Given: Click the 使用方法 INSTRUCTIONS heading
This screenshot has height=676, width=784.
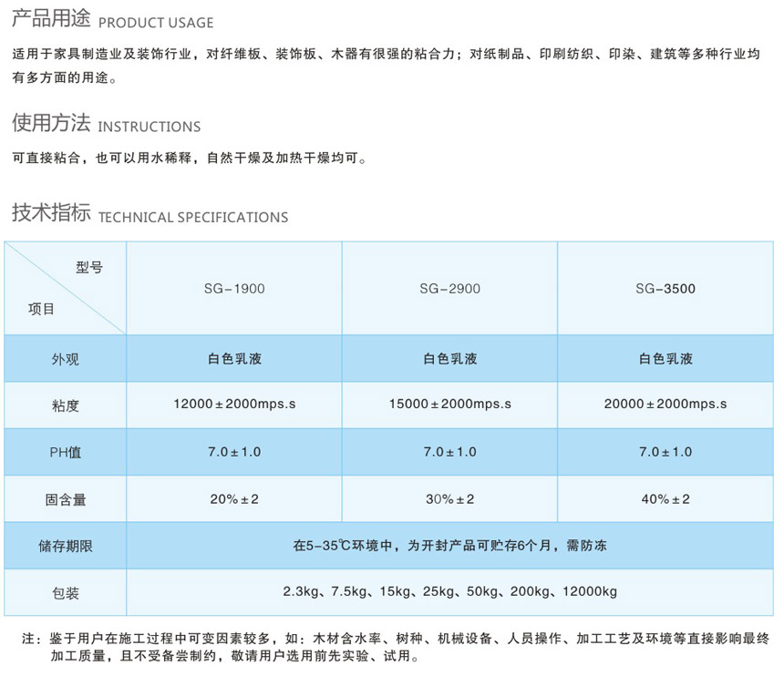Looking at the screenshot, I should click(x=106, y=123).
